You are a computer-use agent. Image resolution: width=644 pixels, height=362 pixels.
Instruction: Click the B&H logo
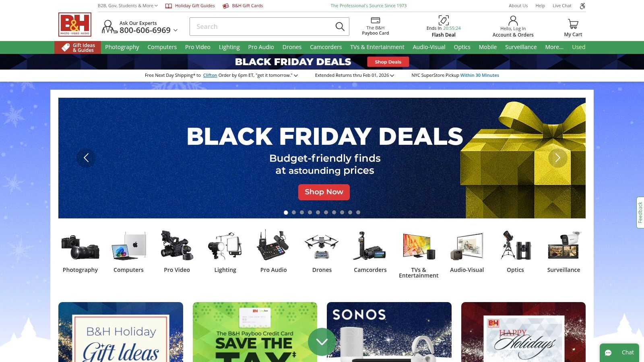click(x=75, y=25)
